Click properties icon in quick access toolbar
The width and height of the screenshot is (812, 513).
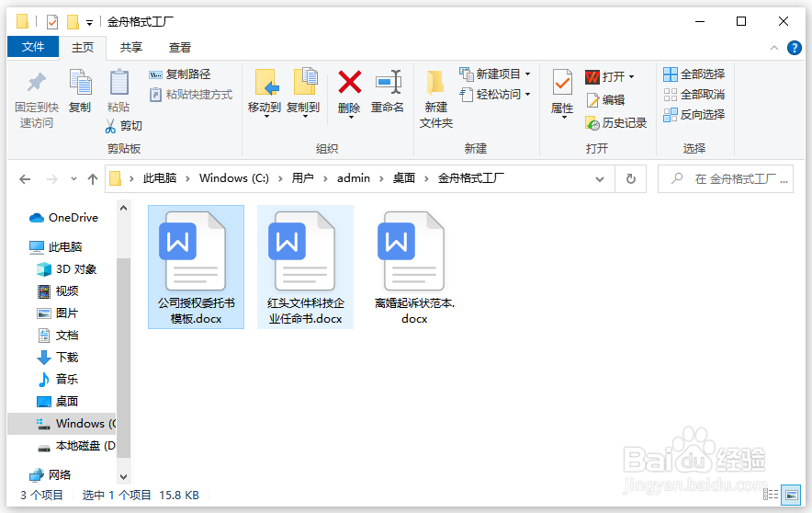pos(52,22)
